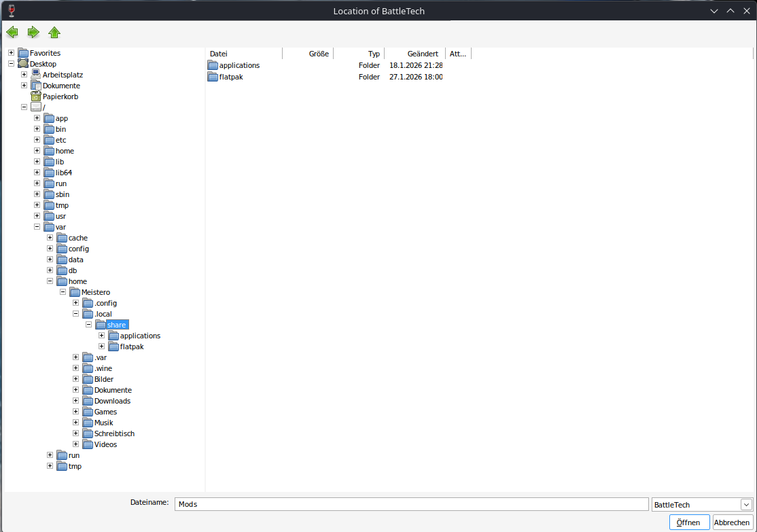Collapse the share folder node
Viewport: 757px width, 532px height.
(x=89, y=324)
